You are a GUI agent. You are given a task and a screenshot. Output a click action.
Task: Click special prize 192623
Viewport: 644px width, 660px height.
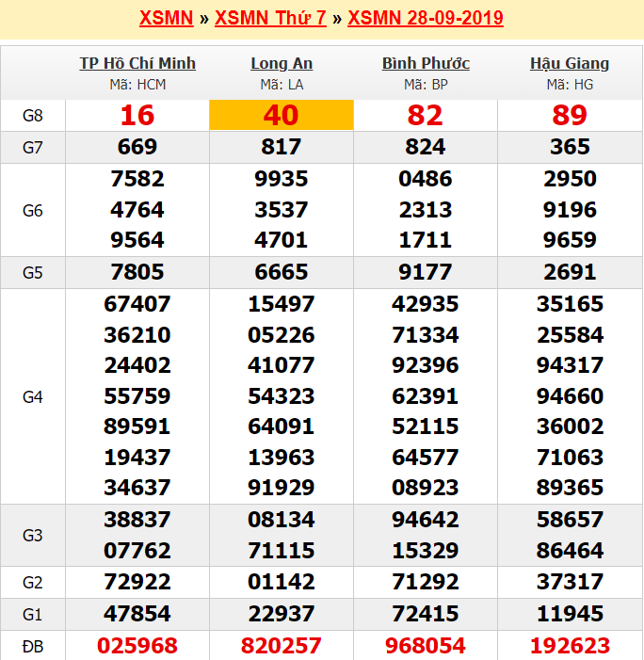pos(570,646)
